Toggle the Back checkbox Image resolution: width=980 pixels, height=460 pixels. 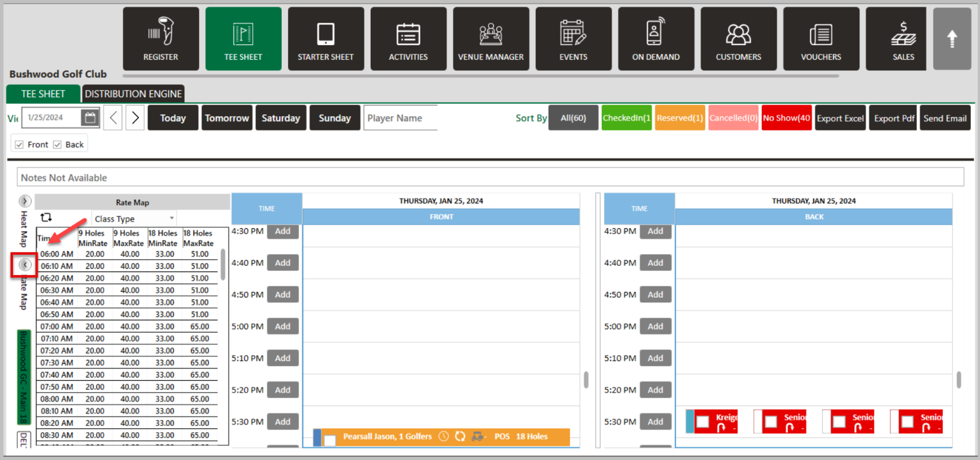pos(57,145)
